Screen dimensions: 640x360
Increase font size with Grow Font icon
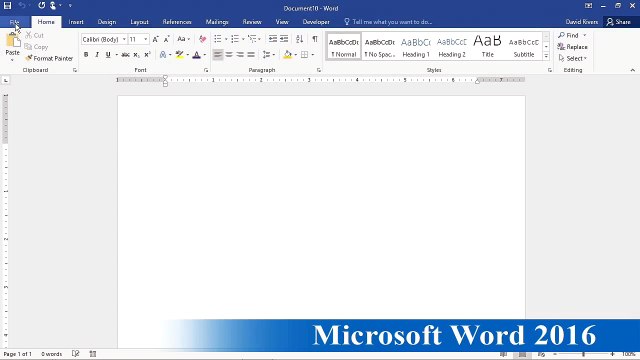(x=155, y=39)
